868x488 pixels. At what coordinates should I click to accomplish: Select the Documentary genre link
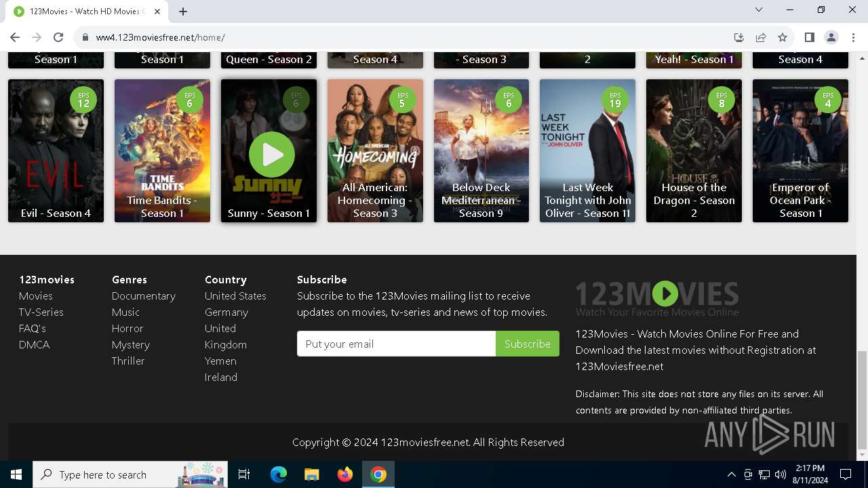(x=144, y=296)
